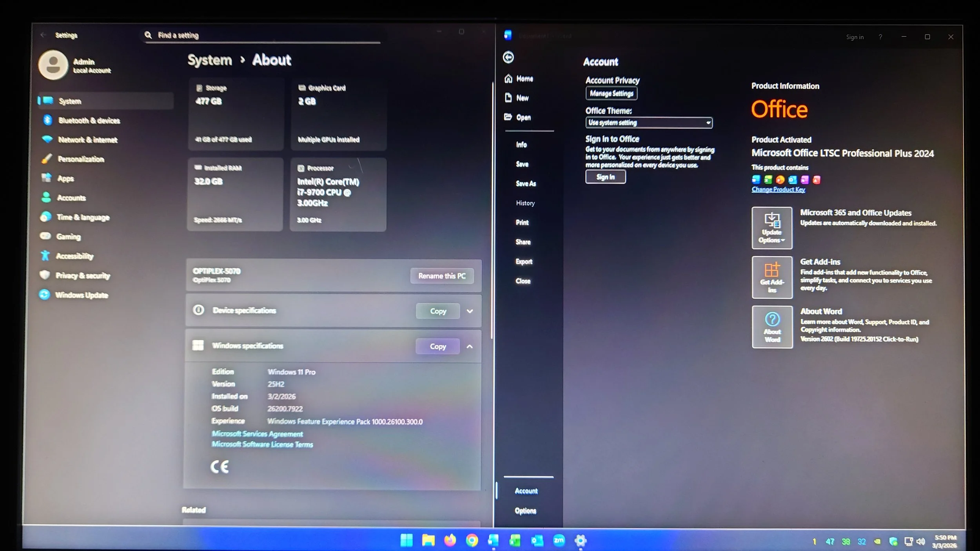The width and height of the screenshot is (980, 551).
Task: Open the Windows Start menu
Action: coord(407,540)
